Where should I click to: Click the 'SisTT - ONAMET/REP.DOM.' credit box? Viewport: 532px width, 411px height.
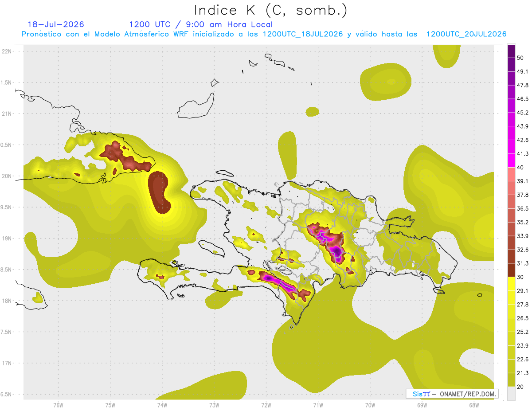click(452, 394)
